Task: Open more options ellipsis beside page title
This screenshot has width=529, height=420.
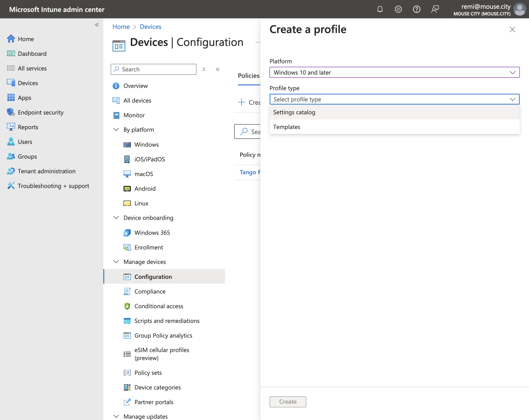Action: (257, 42)
